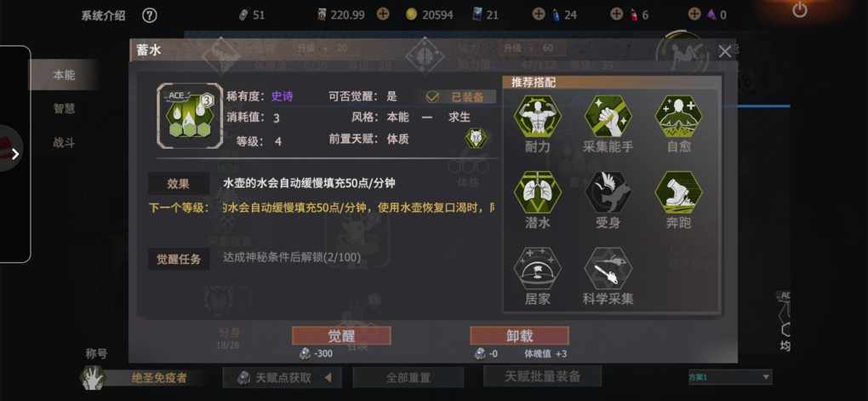Open the 体质 prerequisite talent wolf icon
Screen dimensions: 868x401
pos(476,138)
